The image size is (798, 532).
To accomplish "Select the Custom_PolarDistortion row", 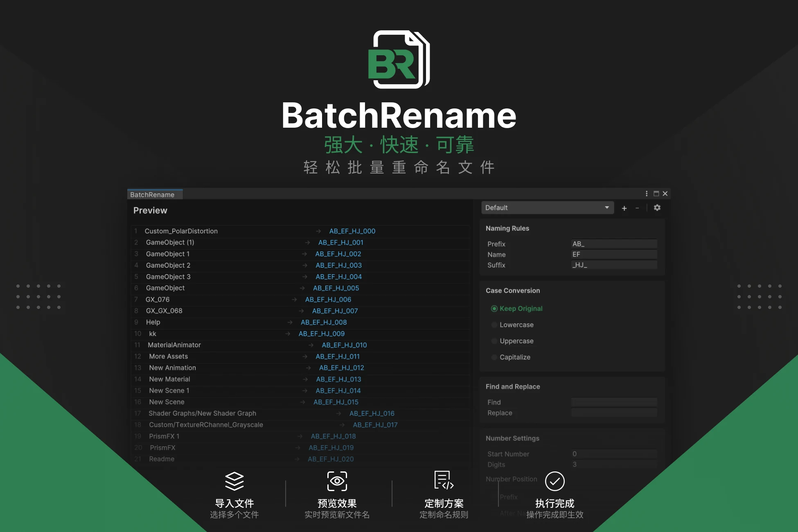I will (x=300, y=231).
